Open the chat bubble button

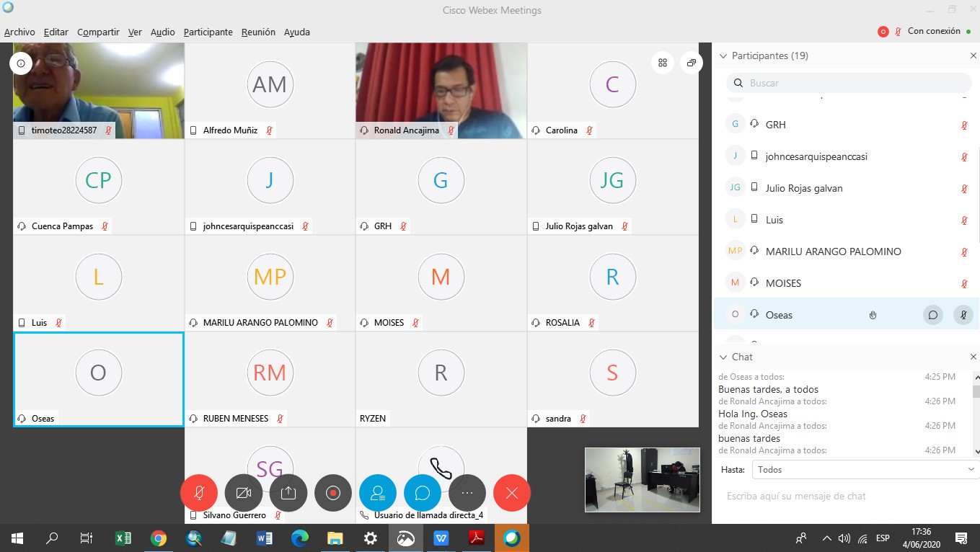[x=422, y=493]
